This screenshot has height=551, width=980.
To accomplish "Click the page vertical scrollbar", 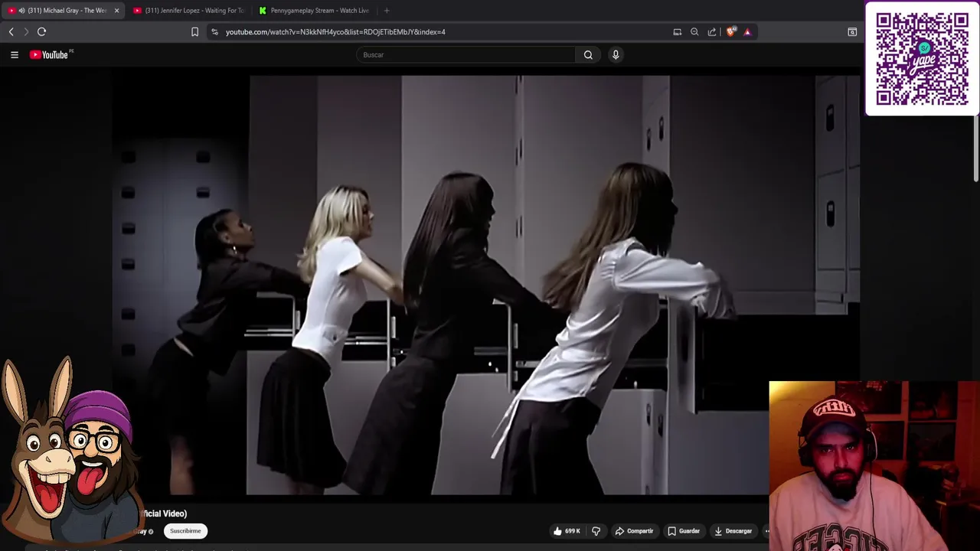I will tap(976, 149).
